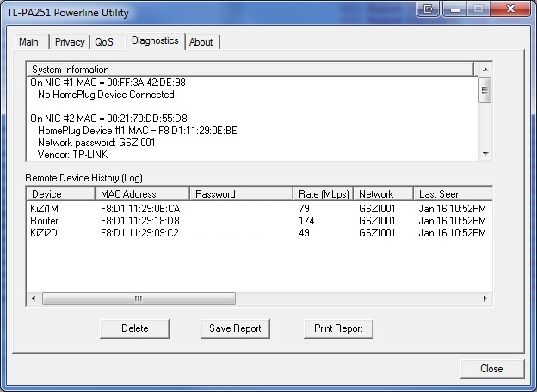Select the QoS tab

coord(104,42)
